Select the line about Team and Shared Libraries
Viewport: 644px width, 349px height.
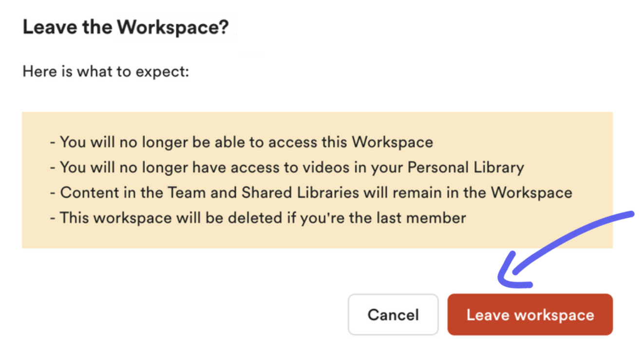tap(311, 193)
